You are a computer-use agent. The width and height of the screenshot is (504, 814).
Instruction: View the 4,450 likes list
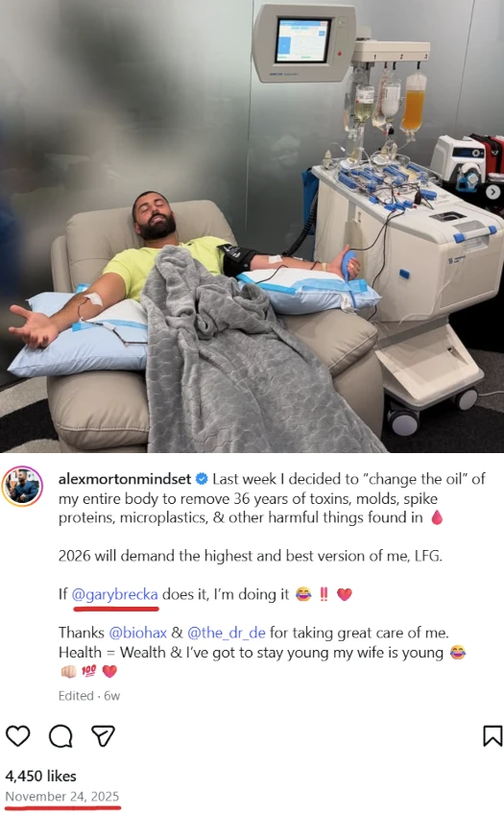(x=41, y=776)
